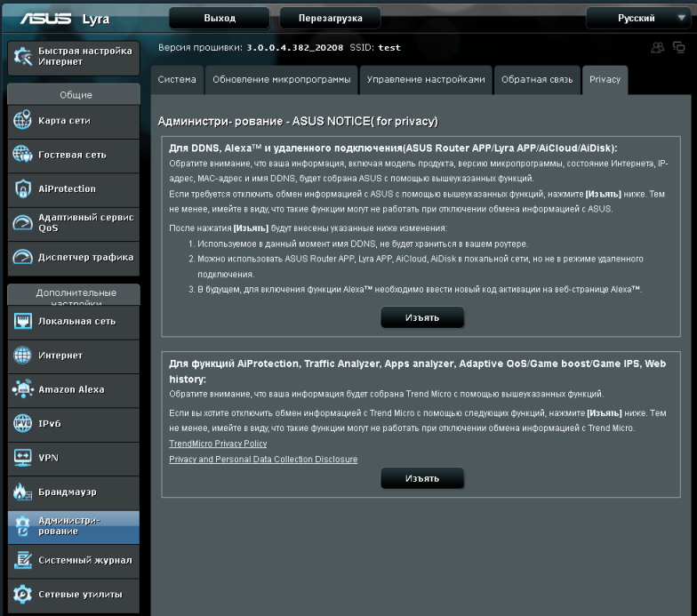Click the Локальная сеть monitor icon

tap(23, 321)
